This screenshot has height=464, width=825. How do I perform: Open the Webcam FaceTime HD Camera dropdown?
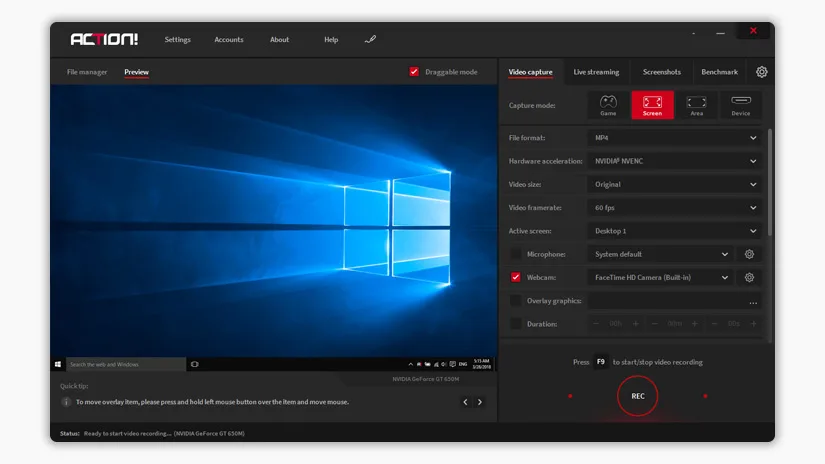click(x=660, y=277)
